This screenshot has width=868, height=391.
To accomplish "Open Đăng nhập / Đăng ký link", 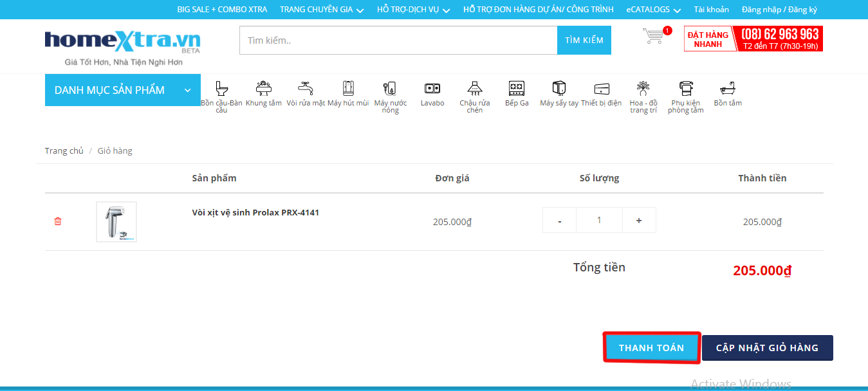I will click(779, 10).
